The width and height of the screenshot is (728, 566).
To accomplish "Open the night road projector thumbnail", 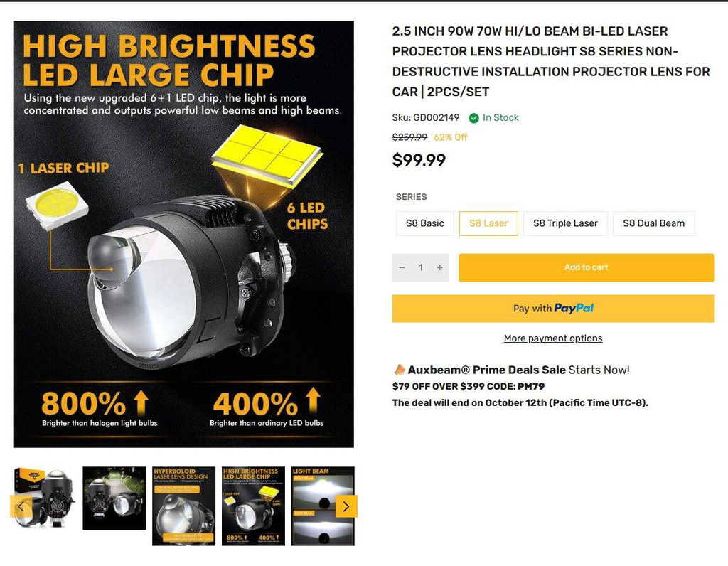I will click(x=114, y=498).
